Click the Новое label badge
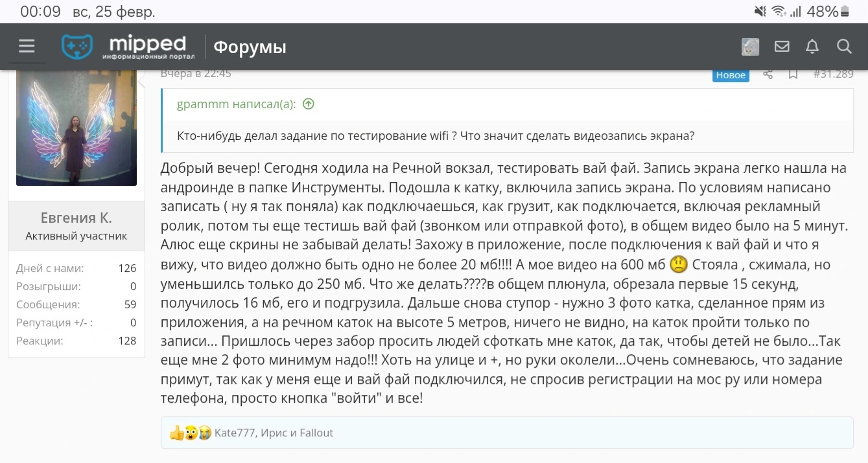 [x=731, y=75]
